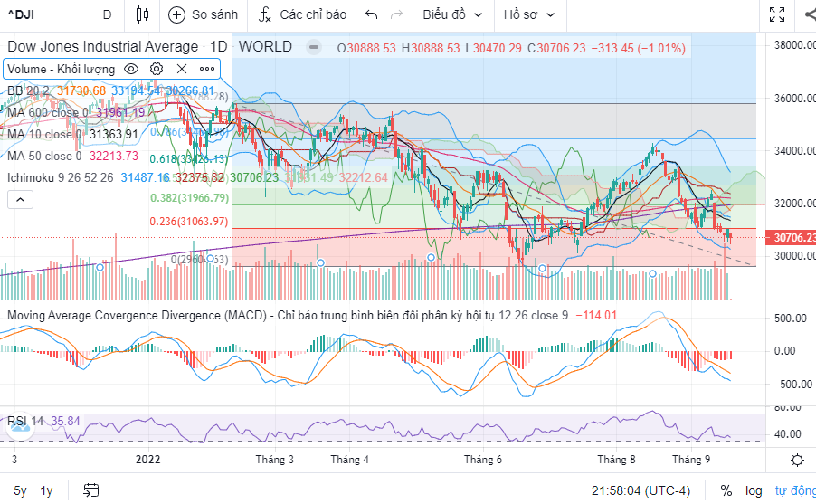The image size is (816, 504).
Task: Open the go-to-date calendar icon
Action: point(91,490)
